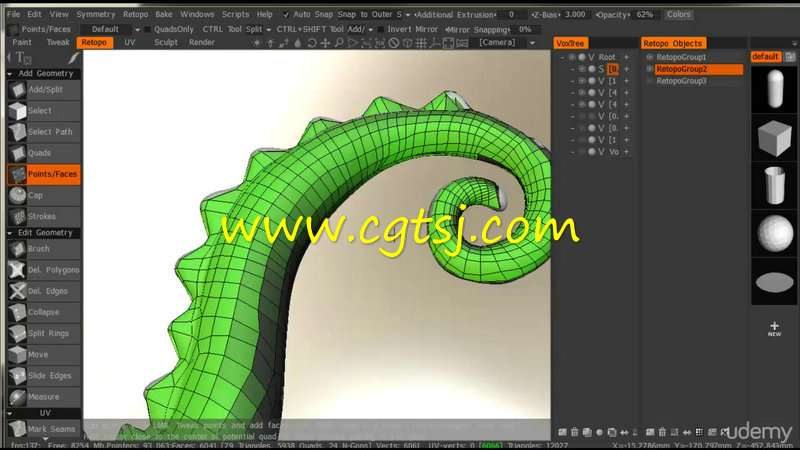Open the Retopo menu
800x450 pixels.
pyautogui.click(x=135, y=15)
